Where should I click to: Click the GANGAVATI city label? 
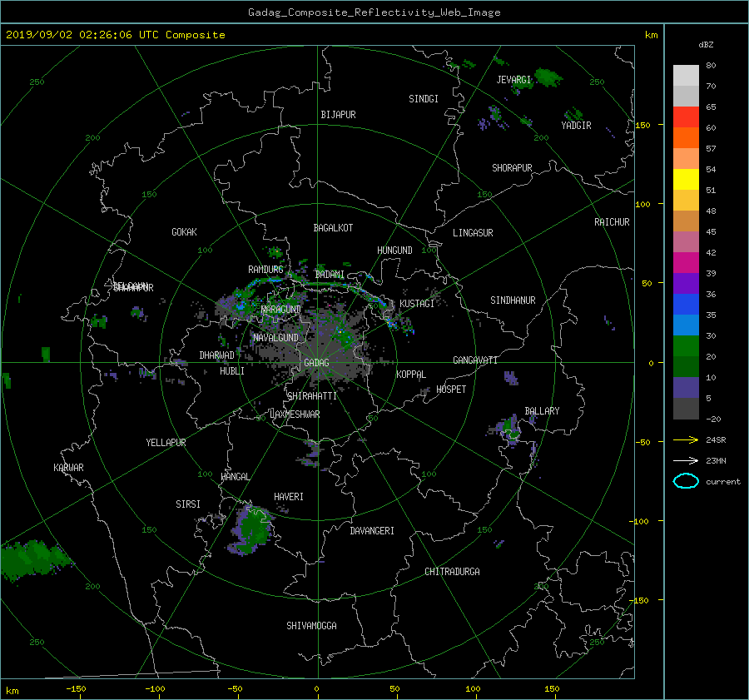(475, 360)
